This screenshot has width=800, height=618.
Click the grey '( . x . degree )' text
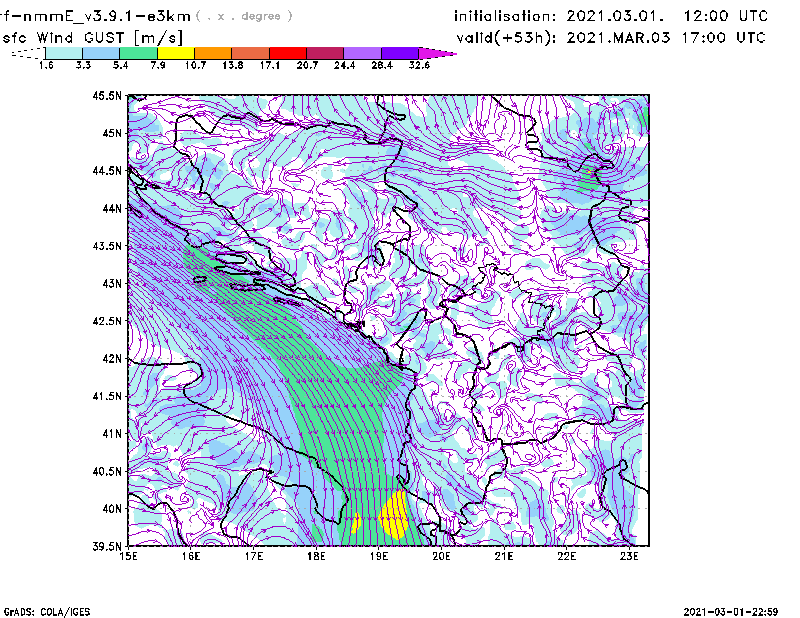point(244,16)
